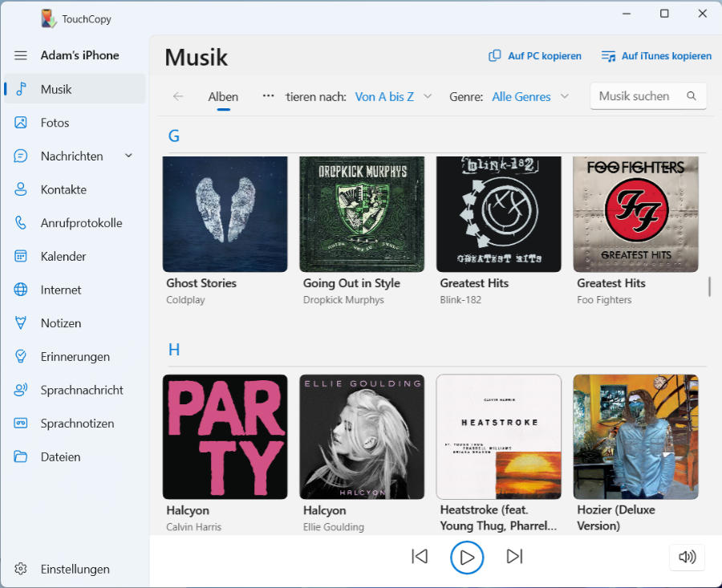
Task: Go to Kontakte section
Action: tap(75, 189)
